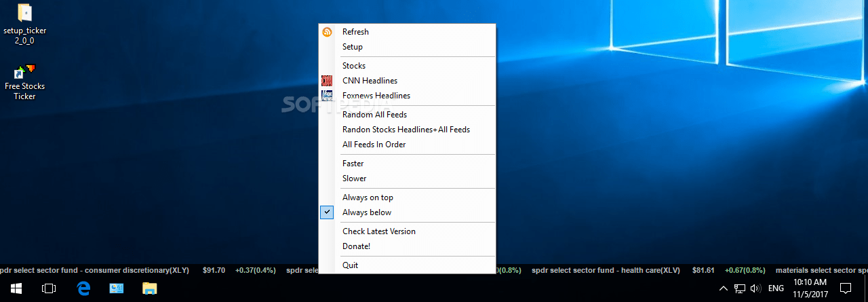Choose Randon Stocks Headlines+All Feeds

407,130
